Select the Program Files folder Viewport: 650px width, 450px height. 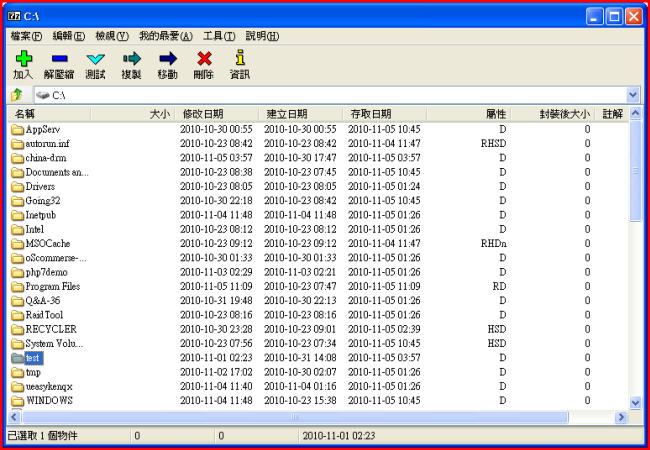pos(54,286)
